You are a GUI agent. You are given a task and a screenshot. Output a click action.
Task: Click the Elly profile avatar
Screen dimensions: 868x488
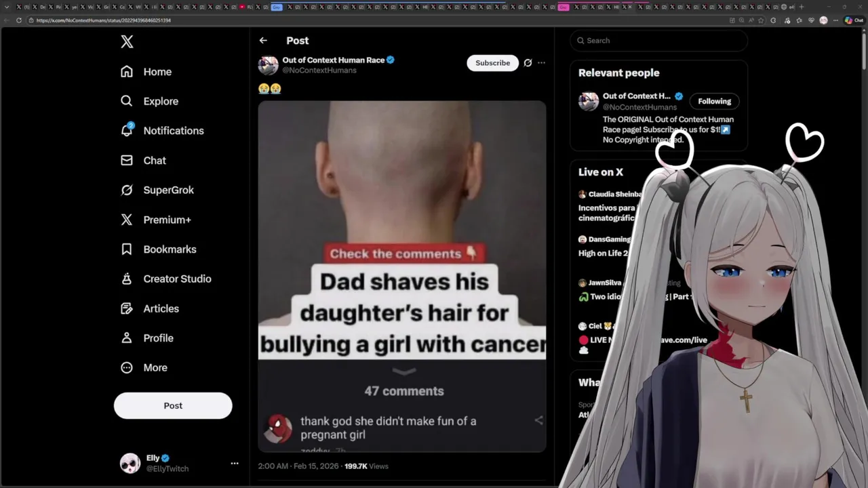click(x=130, y=463)
